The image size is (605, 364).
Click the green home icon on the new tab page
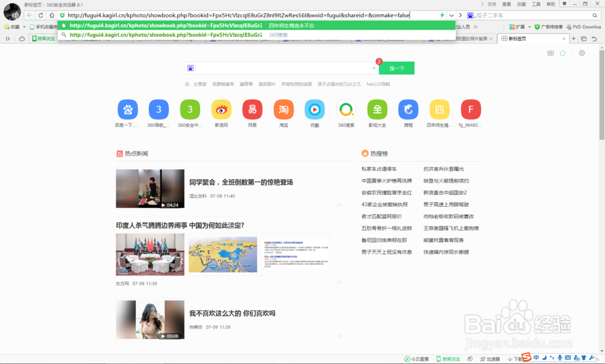point(563,53)
